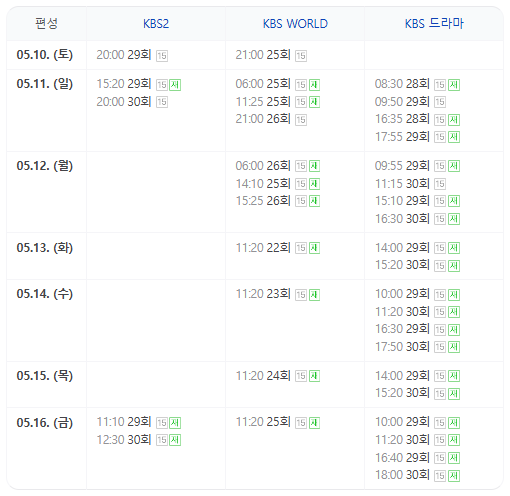
Task: Click 15 badge beside 05.11 KBS WORLD 21:00 26회
Action: [x=301, y=120]
